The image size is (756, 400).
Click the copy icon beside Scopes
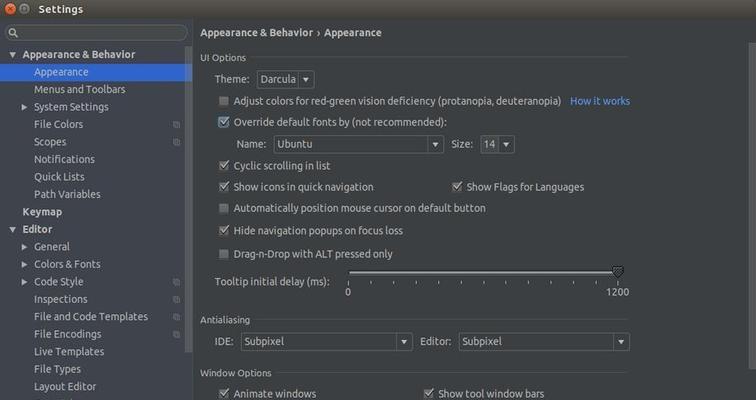(176, 142)
